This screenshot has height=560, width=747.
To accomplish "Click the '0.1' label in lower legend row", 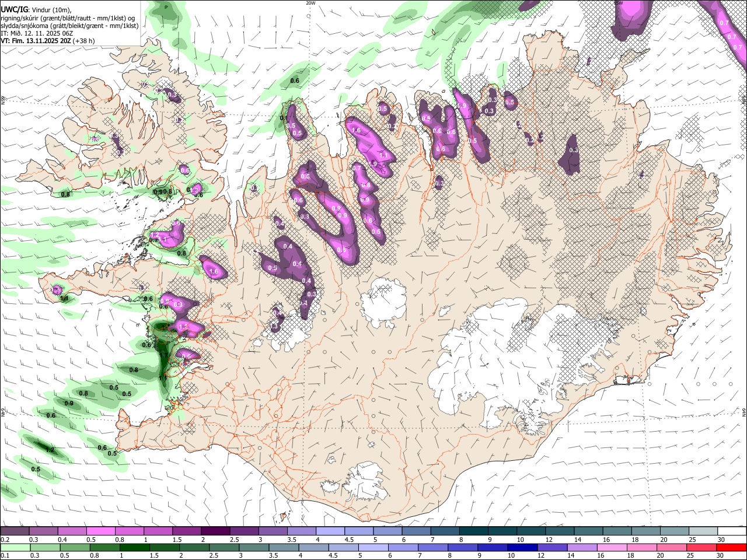I will pyautogui.click(x=5, y=556).
